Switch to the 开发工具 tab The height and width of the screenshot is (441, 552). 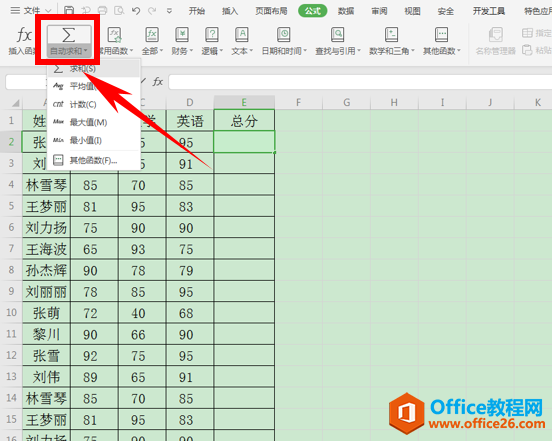coord(489,11)
